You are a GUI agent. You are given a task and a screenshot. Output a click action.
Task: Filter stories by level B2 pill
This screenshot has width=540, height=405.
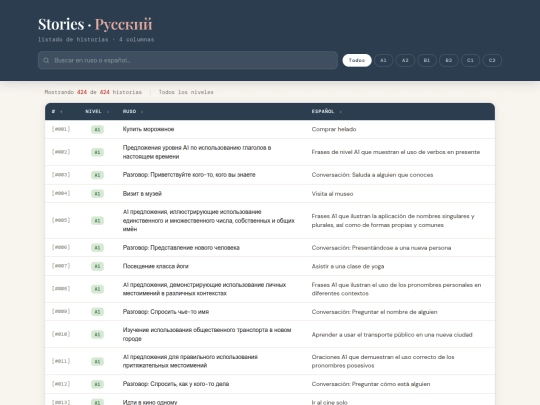pyautogui.click(x=448, y=60)
